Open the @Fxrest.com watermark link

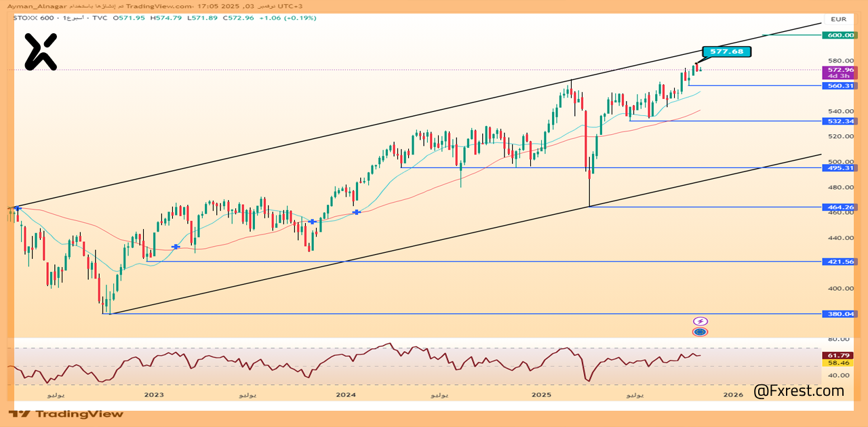(x=799, y=391)
